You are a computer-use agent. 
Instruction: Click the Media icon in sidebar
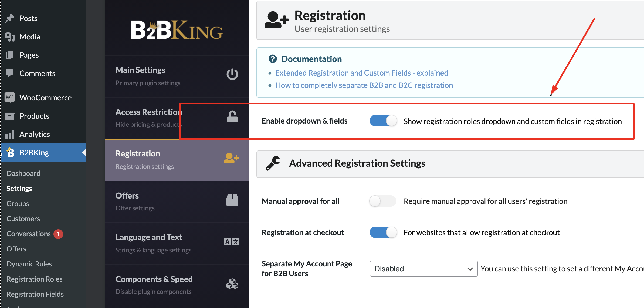pos(10,36)
